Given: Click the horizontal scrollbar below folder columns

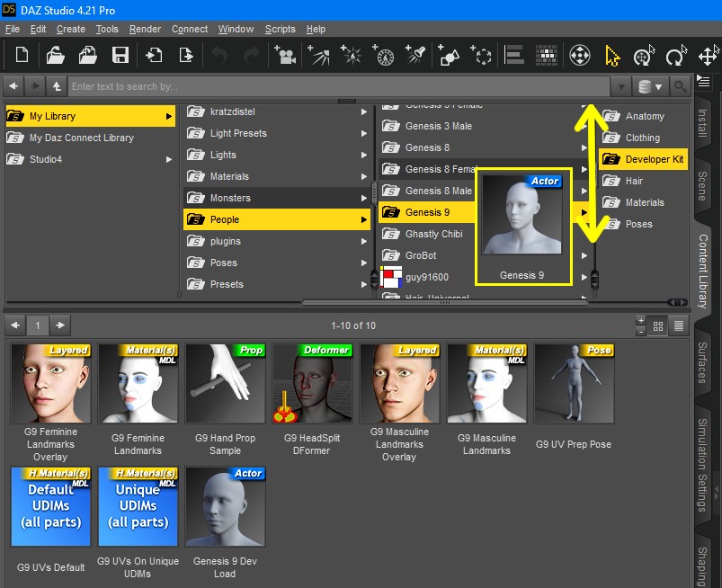Looking at the screenshot, I should (x=445, y=302).
